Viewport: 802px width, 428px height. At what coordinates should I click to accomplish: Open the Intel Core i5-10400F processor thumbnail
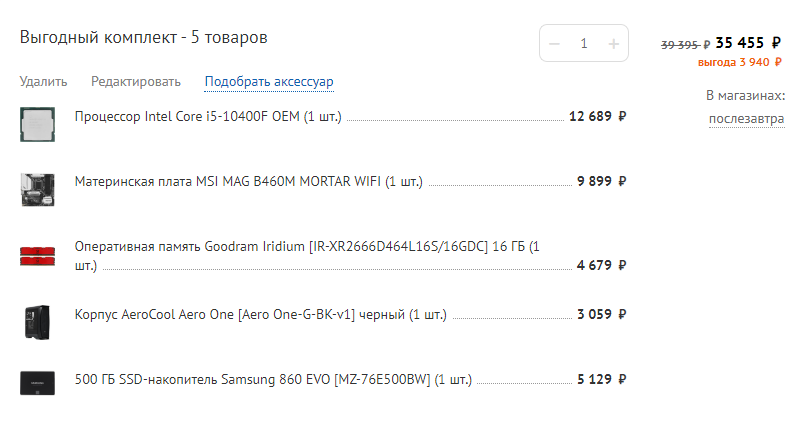(x=37, y=124)
